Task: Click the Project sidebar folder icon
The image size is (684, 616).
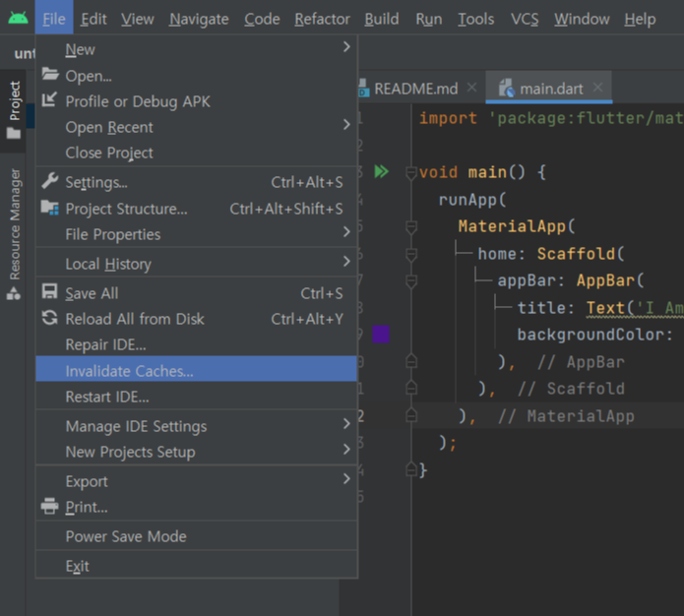Action: pyautogui.click(x=14, y=133)
